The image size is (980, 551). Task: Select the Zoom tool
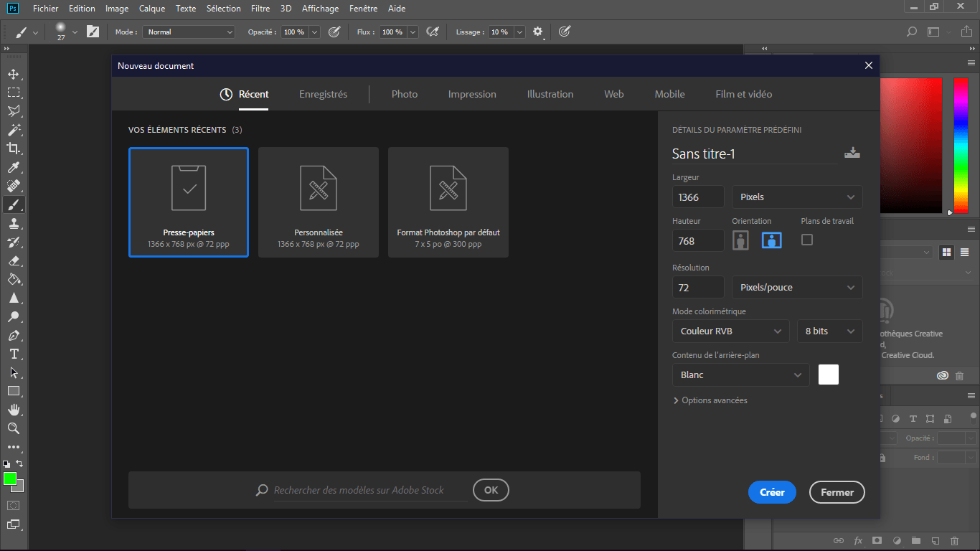[13, 428]
